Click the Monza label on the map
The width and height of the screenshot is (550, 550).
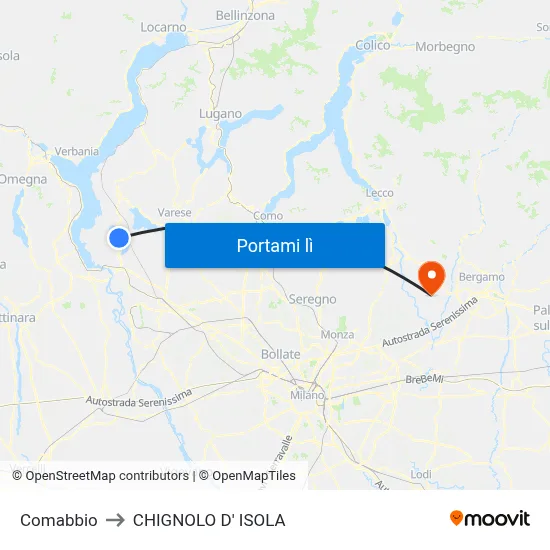pos(337,335)
